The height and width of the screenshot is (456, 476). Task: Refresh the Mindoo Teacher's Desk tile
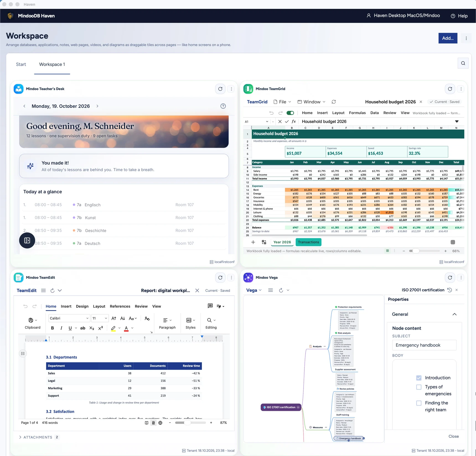click(x=220, y=89)
